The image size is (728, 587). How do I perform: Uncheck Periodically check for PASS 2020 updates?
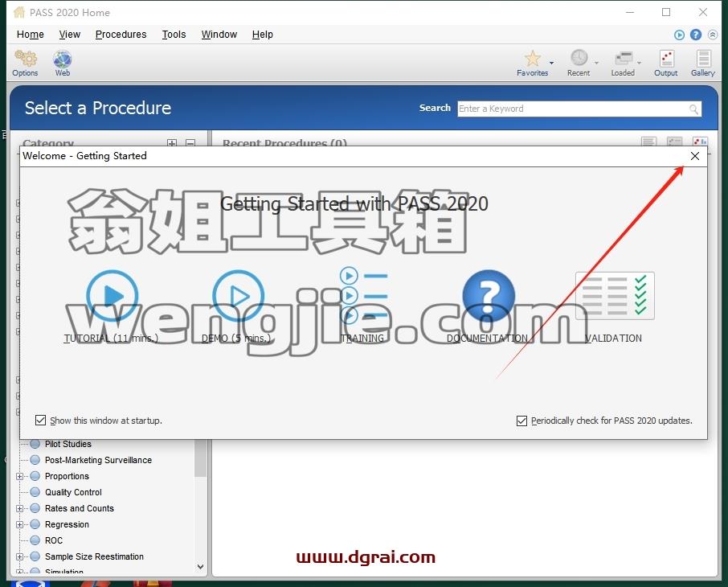(521, 421)
